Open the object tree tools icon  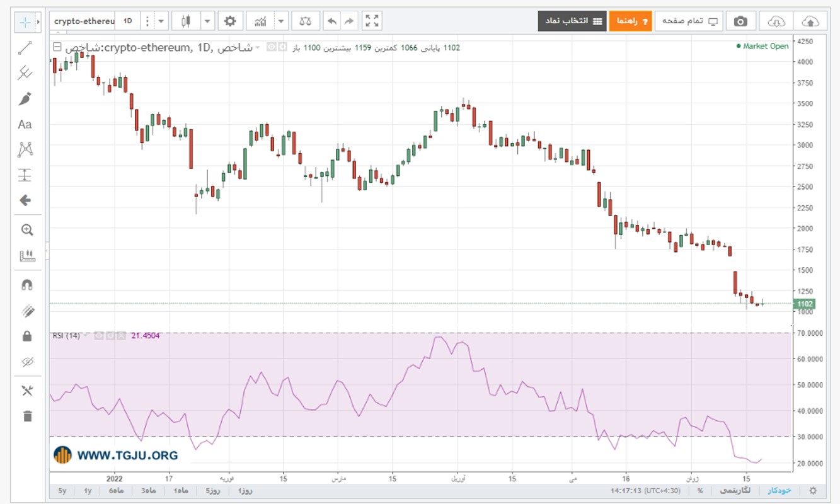27,391
